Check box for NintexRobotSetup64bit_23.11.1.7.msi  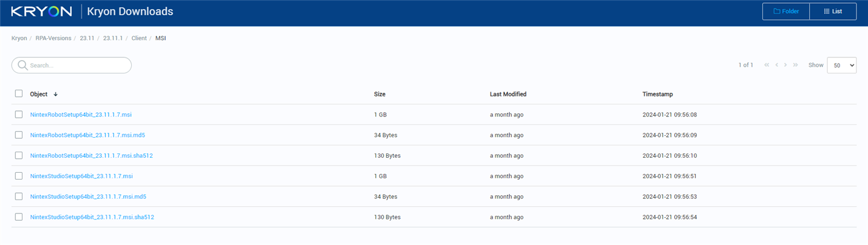pos(19,115)
